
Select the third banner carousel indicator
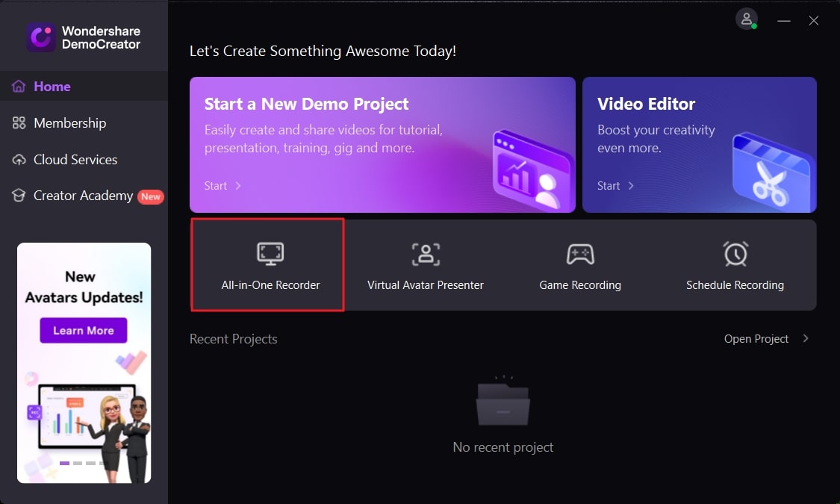click(x=90, y=463)
